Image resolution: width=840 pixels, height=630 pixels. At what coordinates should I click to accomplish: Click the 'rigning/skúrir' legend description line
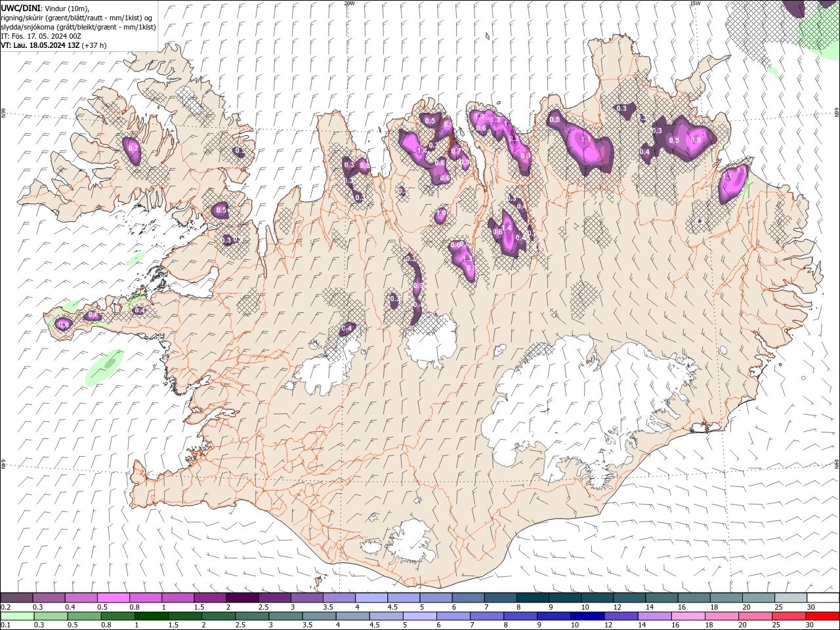pos(76,18)
